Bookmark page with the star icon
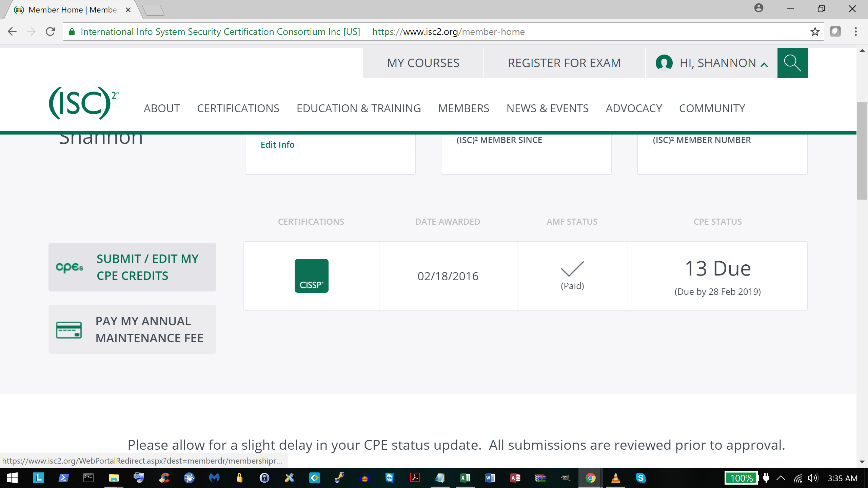Image resolution: width=868 pixels, height=488 pixels. point(815,32)
